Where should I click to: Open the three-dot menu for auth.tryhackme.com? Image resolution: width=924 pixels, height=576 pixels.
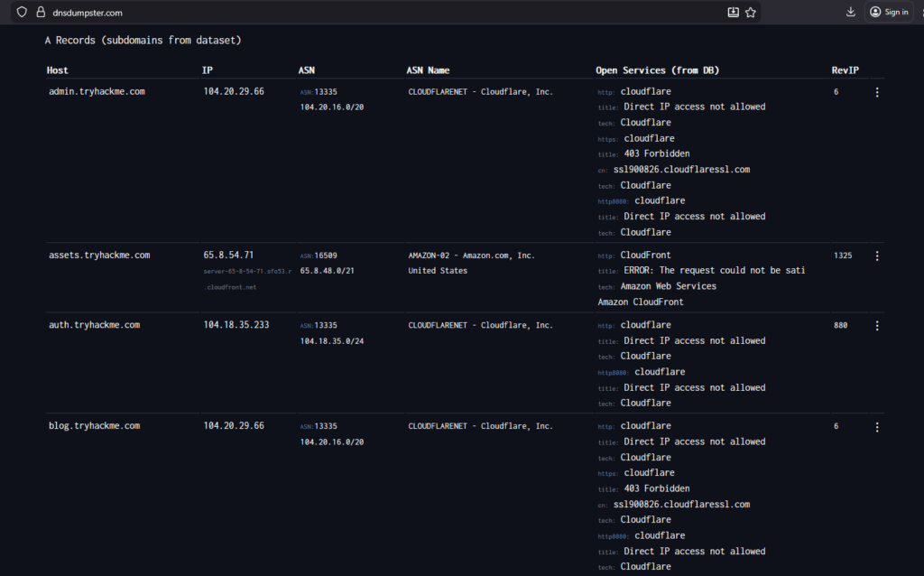(x=877, y=325)
